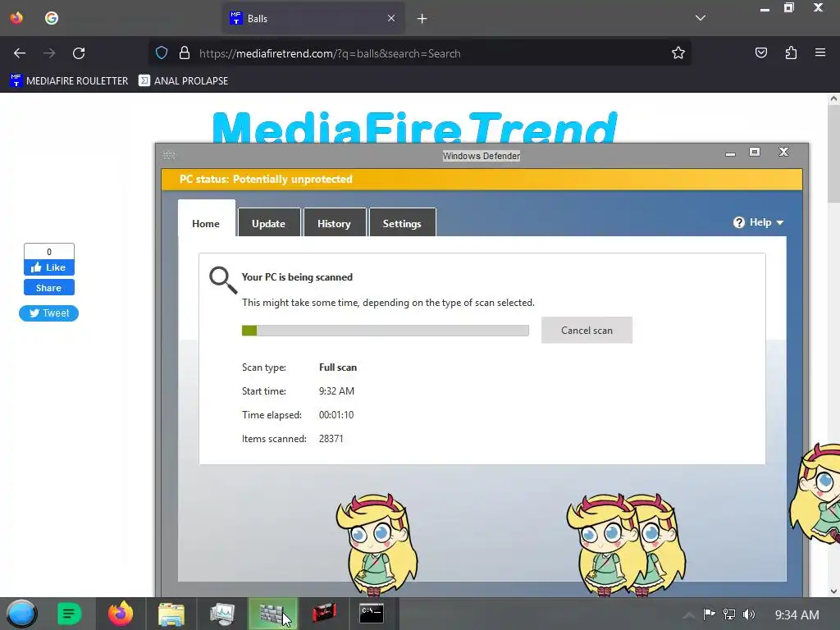Click the page vertical scrollbar thumb
The height and width of the screenshot is (630, 840).
pyautogui.click(x=833, y=153)
